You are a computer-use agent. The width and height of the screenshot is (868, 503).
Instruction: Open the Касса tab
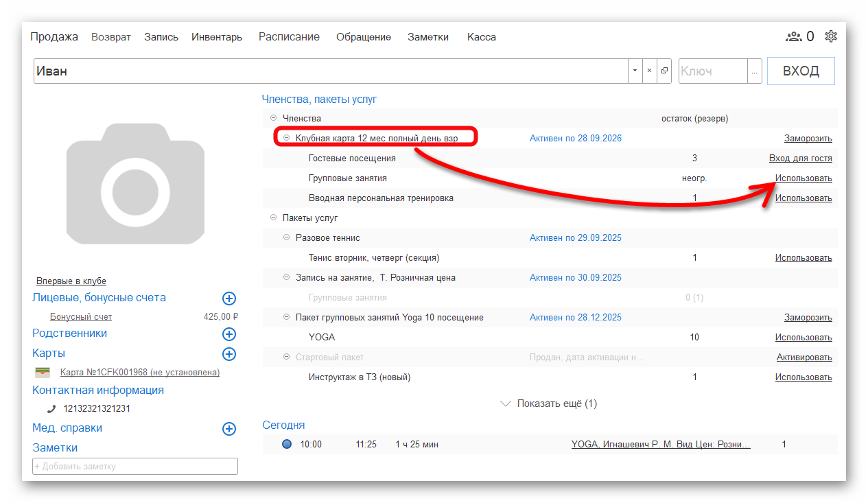point(481,37)
